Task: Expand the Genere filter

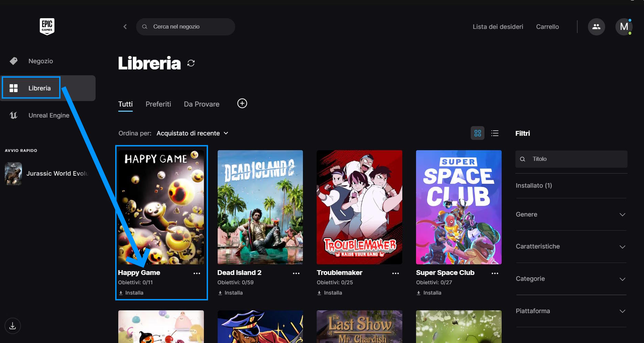Action: pyautogui.click(x=571, y=214)
